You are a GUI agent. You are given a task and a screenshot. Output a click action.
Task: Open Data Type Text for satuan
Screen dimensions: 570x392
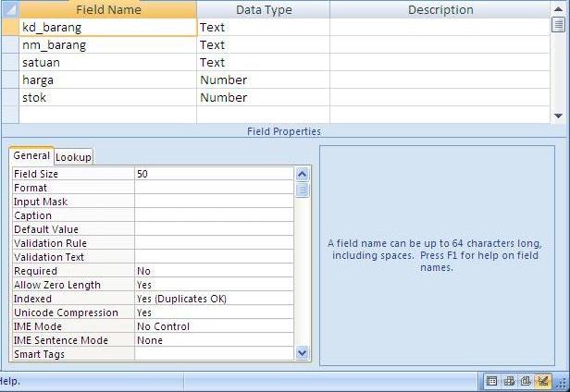264,63
